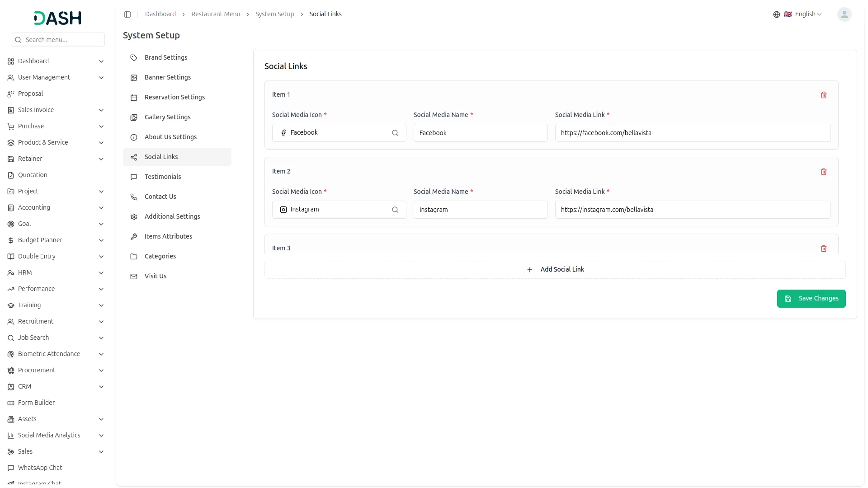Open Testimonials settings tab
Viewport: 868px width, 488px height.
pyautogui.click(x=162, y=177)
